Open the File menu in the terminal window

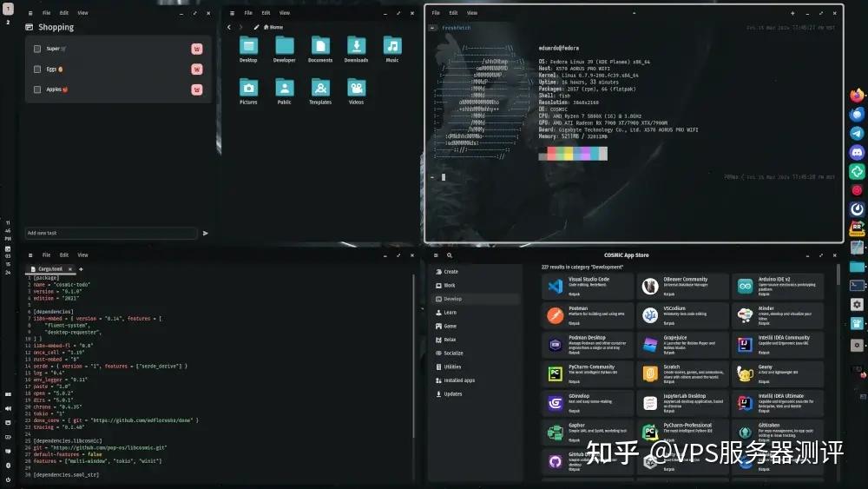click(x=436, y=13)
